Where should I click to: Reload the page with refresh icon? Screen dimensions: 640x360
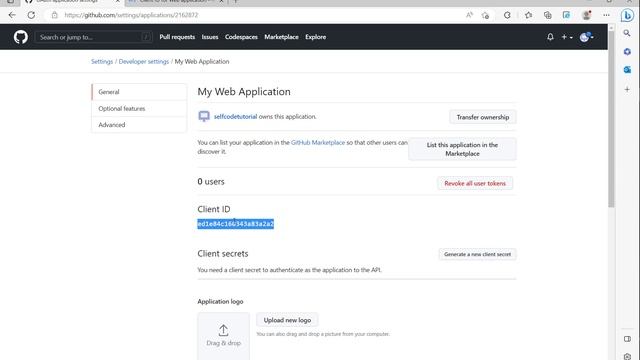point(31,15)
